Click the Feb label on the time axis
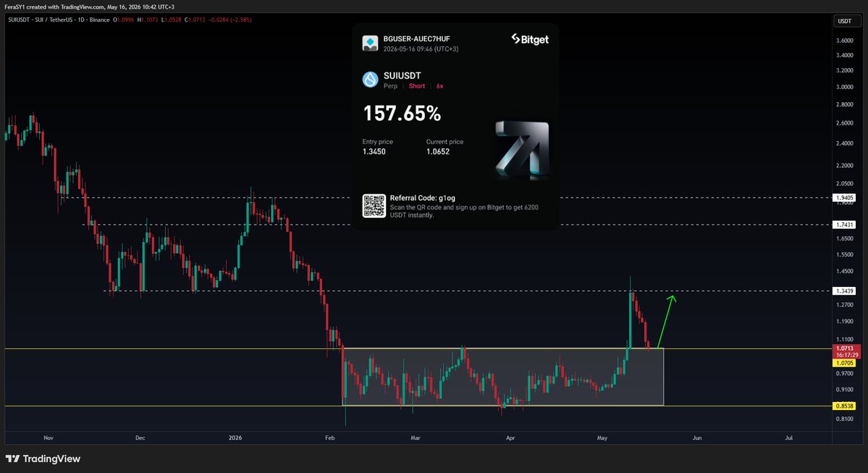 [330, 438]
